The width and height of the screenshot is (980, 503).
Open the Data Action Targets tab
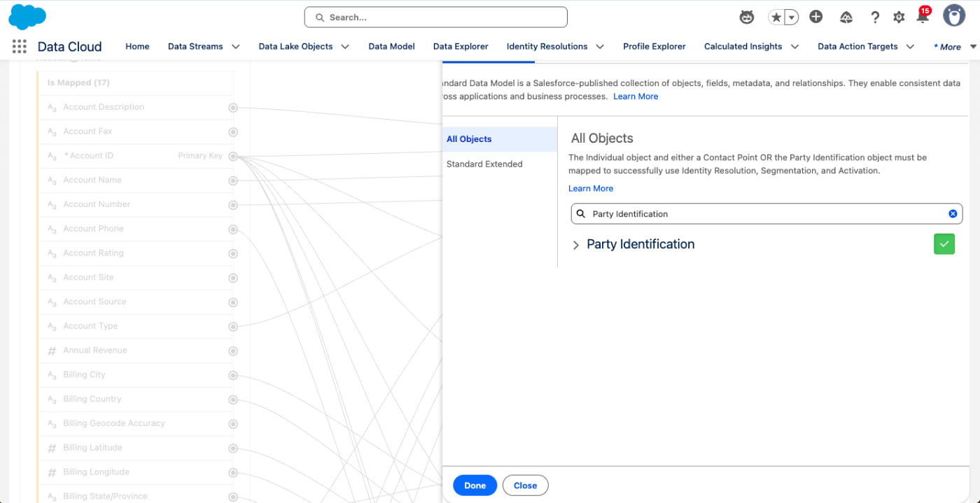tap(857, 46)
